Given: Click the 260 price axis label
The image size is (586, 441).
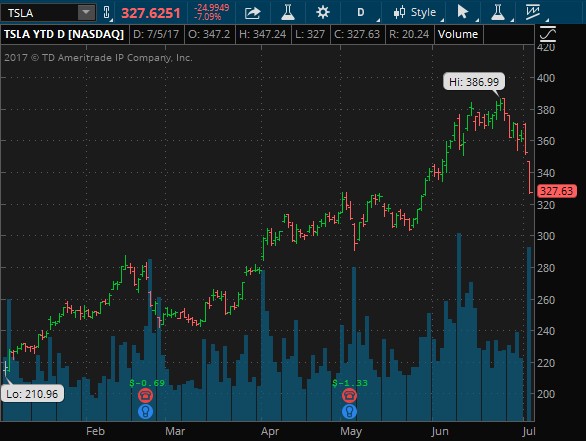Looking at the screenshot, I should 546,300.
